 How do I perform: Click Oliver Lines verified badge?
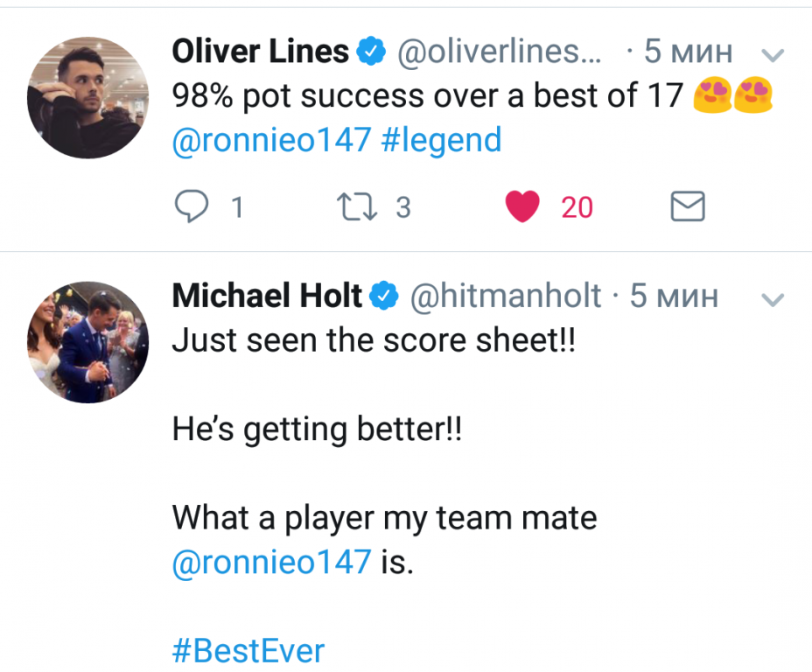pos(374,52)
